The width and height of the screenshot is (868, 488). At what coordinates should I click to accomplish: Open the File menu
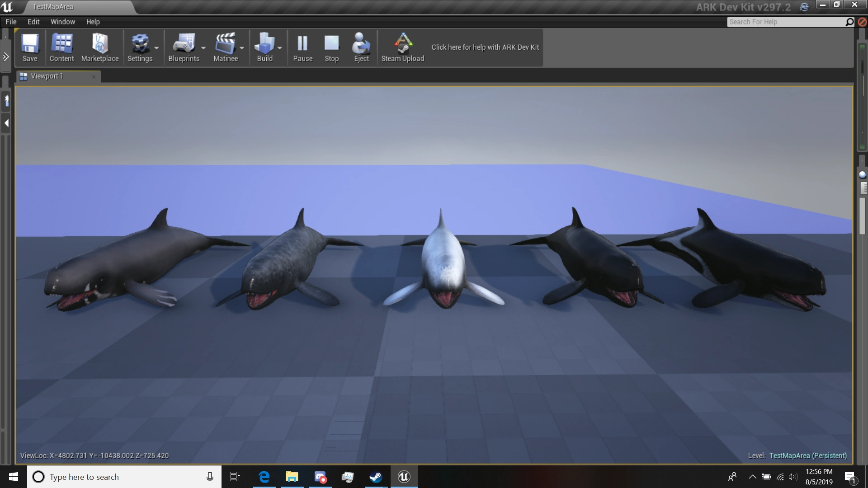click(11, 22)
